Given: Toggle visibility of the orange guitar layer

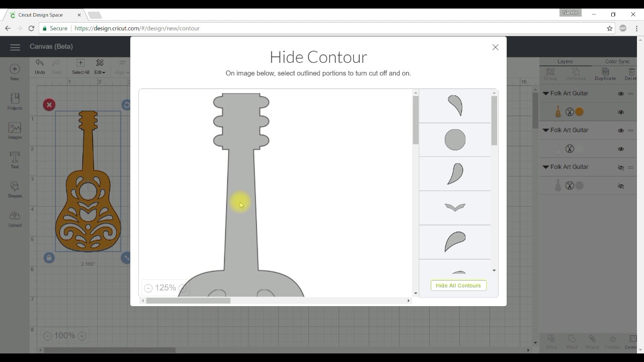Looking at the screenshot, I should pos(621,112).
